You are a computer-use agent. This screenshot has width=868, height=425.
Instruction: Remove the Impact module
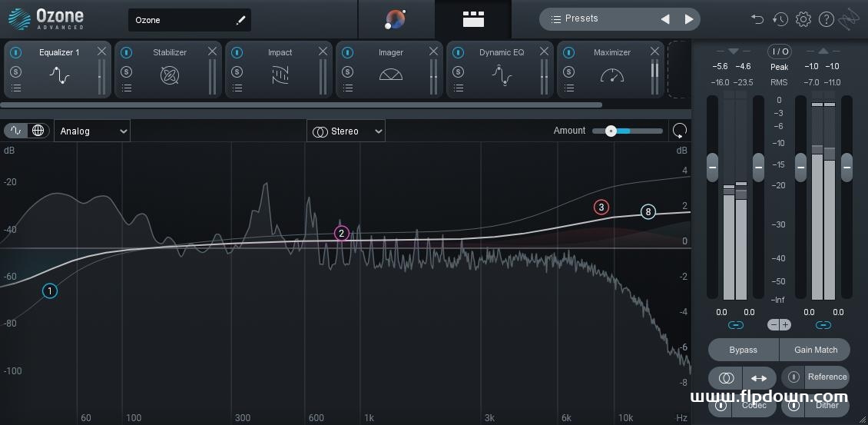[323, 51]
